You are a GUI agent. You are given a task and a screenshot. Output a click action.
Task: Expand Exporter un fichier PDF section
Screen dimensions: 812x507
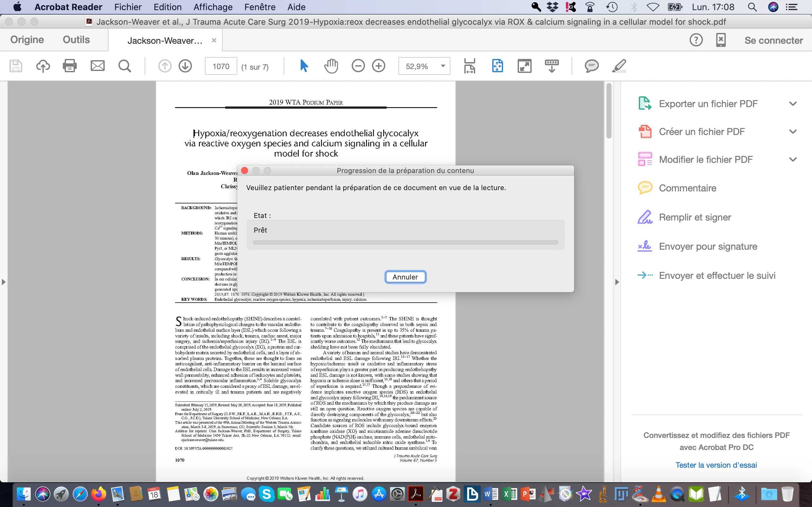tap(793, 104)
